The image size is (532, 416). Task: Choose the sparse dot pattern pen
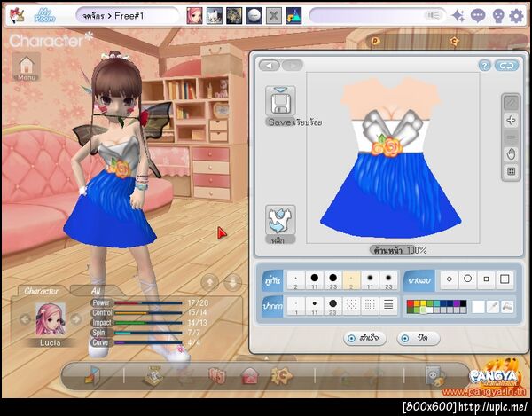pyautogui.click(x=351, y=306)
